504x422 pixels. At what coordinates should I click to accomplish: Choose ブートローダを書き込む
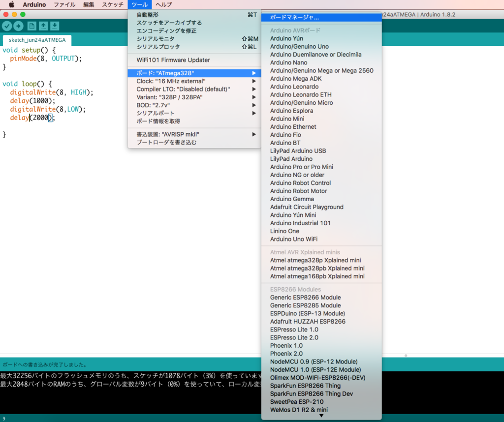coord(194,143)
